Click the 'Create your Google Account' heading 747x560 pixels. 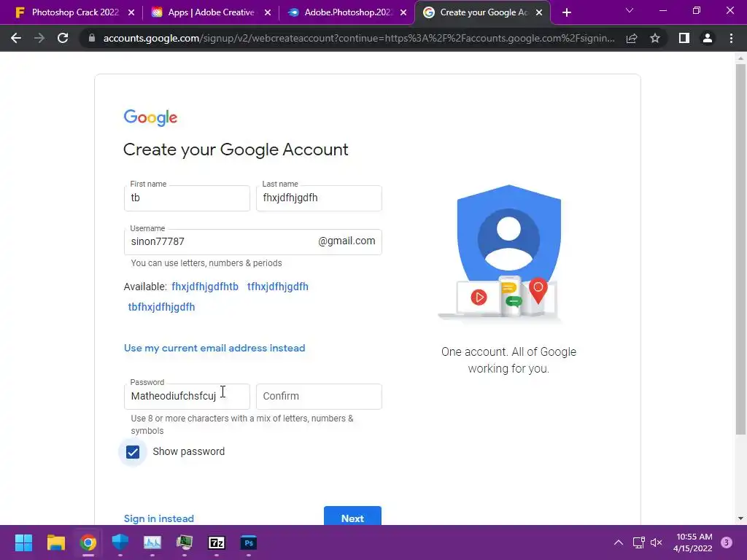236,149
